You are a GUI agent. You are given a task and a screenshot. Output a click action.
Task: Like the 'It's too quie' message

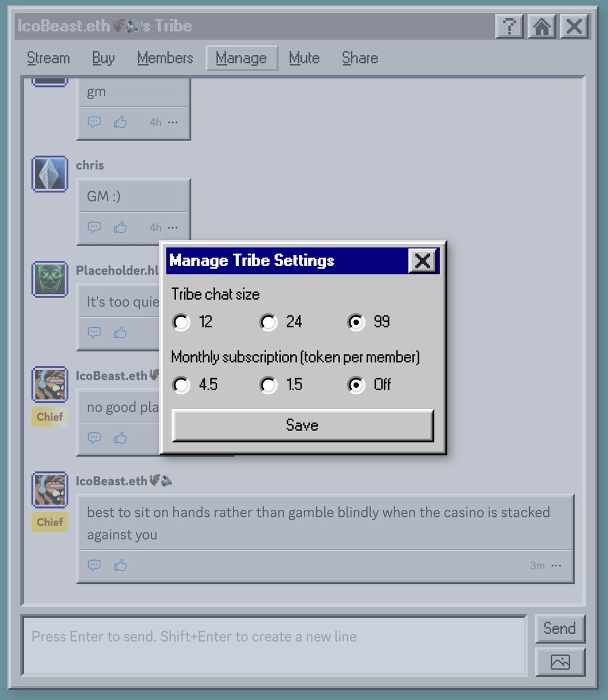[120, 332]
